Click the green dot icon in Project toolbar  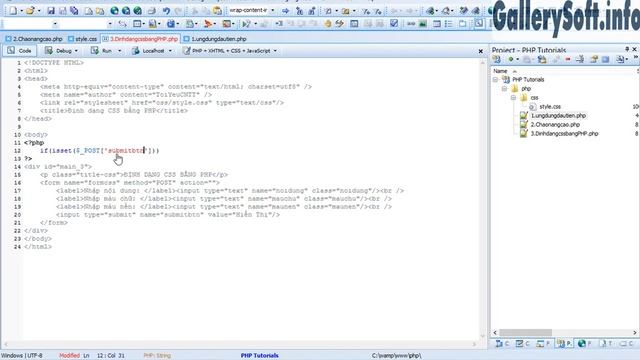(510, 60)
